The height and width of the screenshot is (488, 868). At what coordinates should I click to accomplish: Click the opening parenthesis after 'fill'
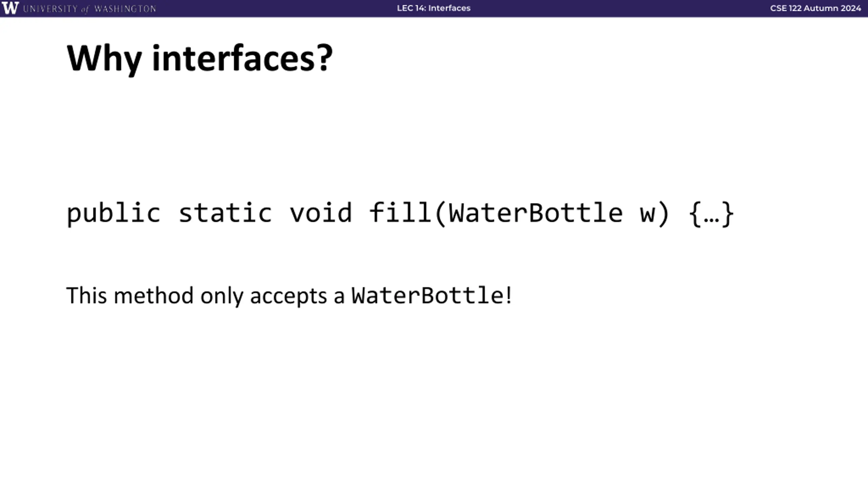(x=440, y=214)
